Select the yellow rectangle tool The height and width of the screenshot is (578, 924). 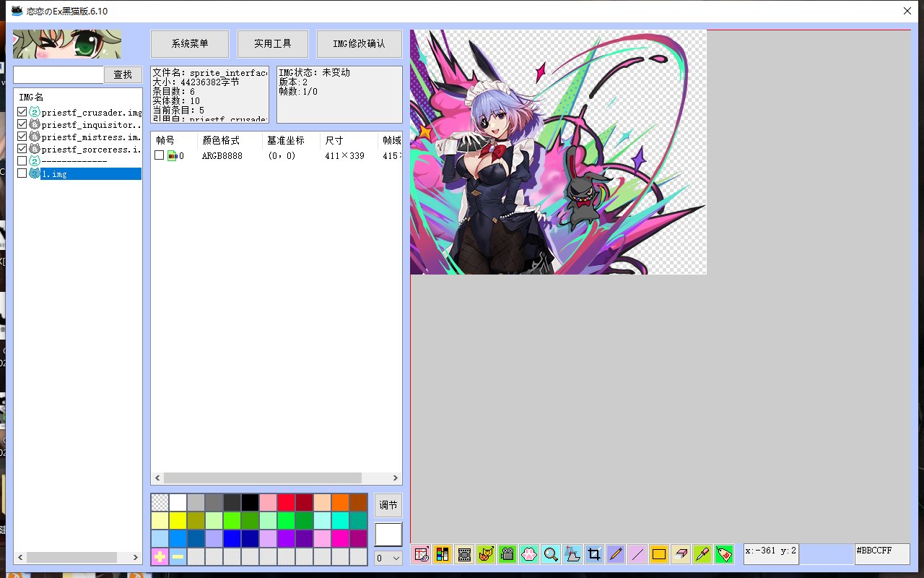click(x=659, y=554)
